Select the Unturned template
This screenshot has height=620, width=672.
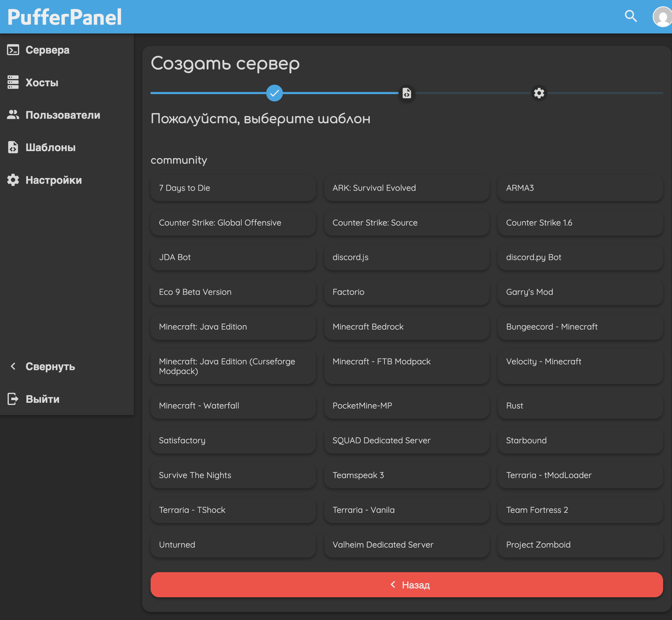[233, 544]
